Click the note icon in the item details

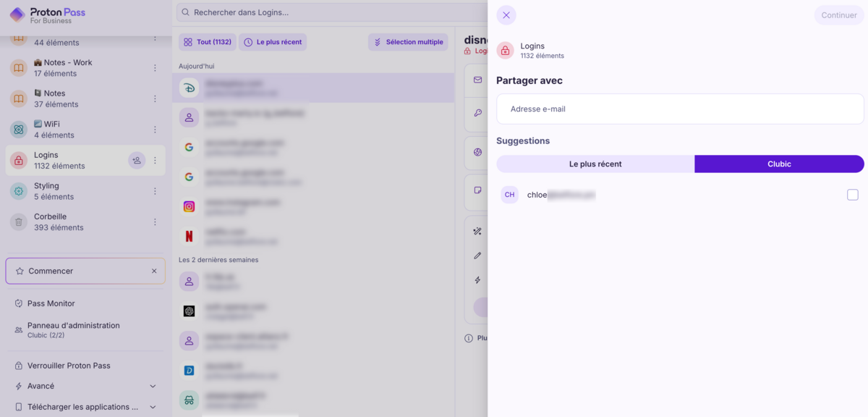(x=477, y=190)
